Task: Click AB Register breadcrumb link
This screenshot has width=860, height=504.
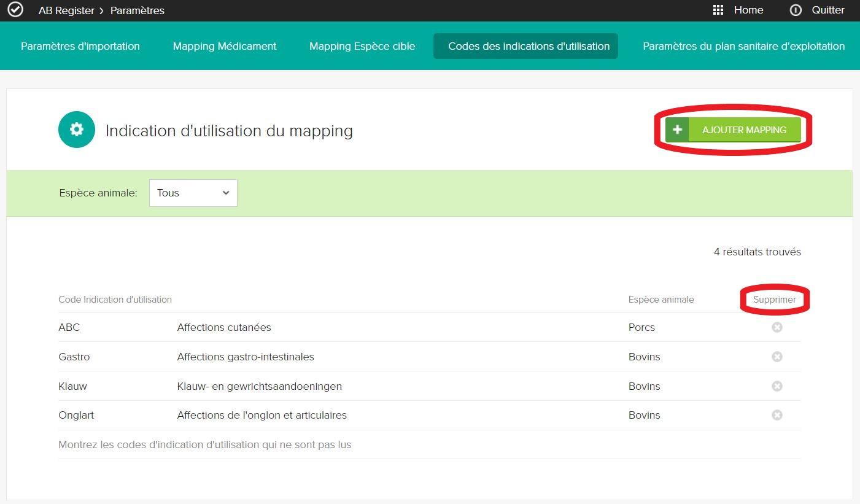Action: [66, 10]
